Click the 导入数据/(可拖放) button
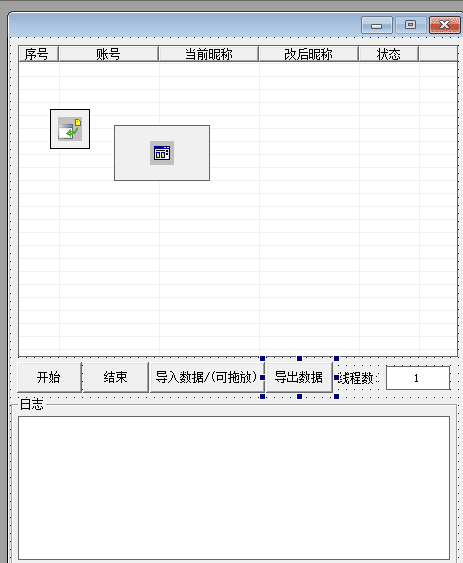 click(207, 377)
